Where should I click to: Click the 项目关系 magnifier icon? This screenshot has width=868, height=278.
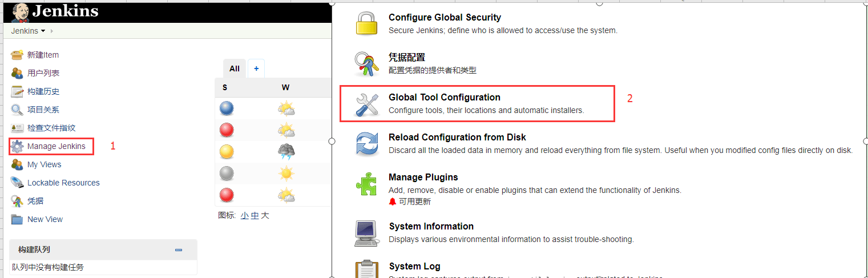pyautogui.click(x=17, y=110)
